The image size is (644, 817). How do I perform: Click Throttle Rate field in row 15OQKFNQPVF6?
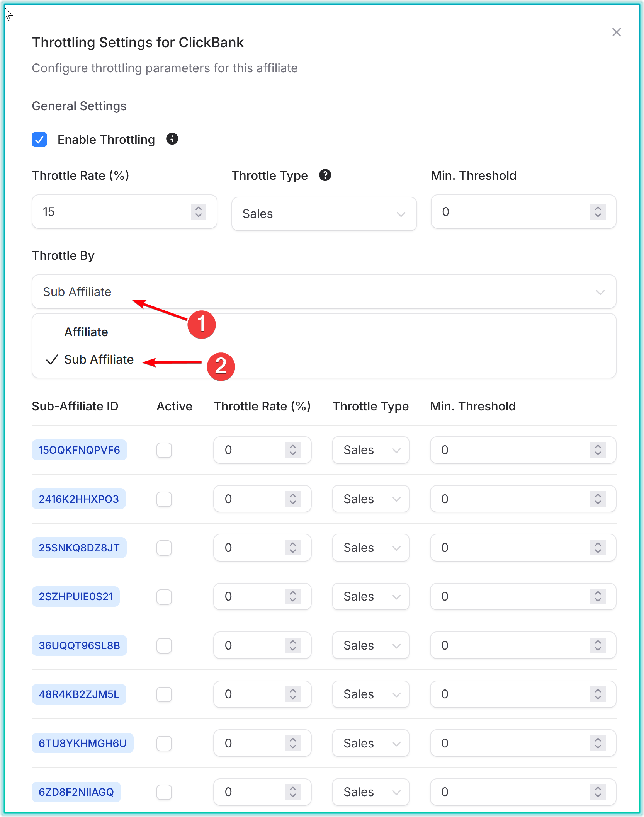coord(262,450)
